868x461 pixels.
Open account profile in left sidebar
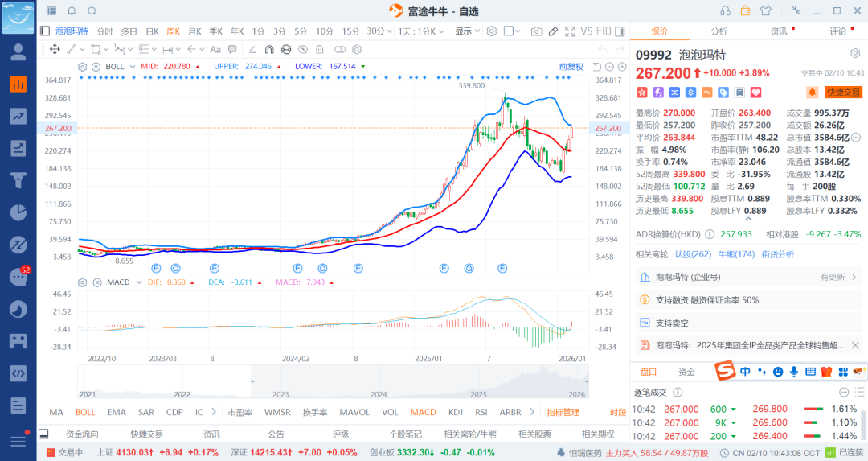(18, 52)
